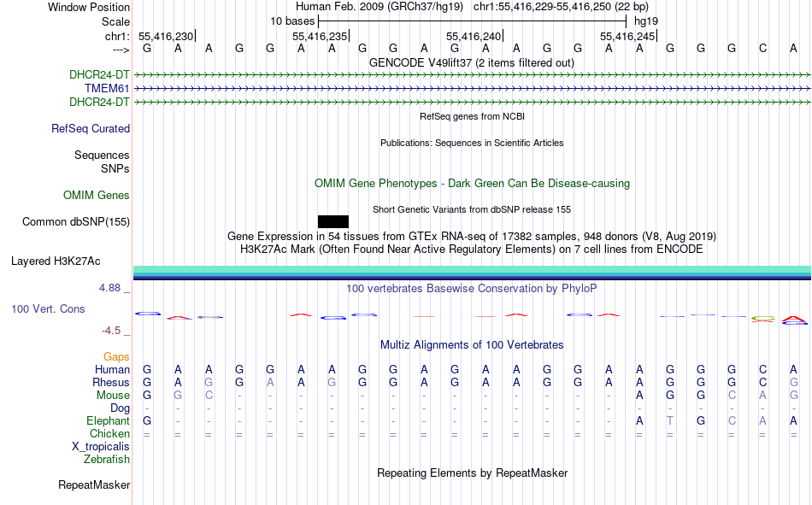Click the Human species row label
This screenshot has width=812, height=505.
pos(112,369)
